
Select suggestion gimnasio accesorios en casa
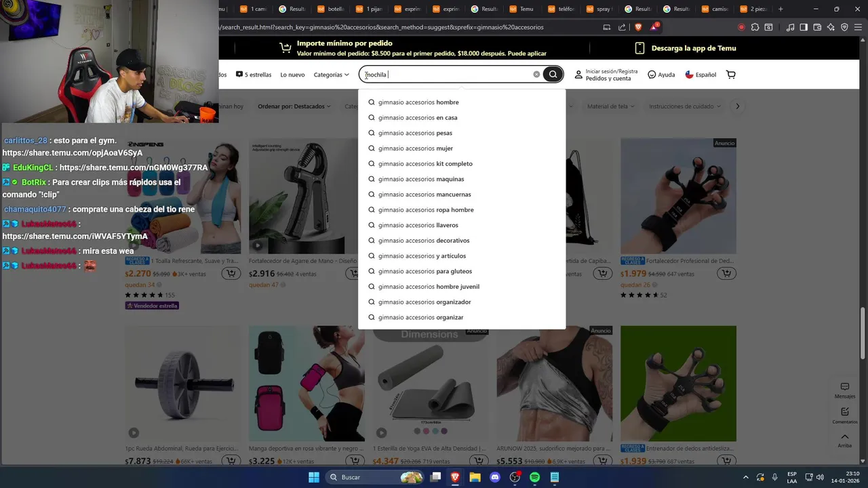[x=462, y=118]
